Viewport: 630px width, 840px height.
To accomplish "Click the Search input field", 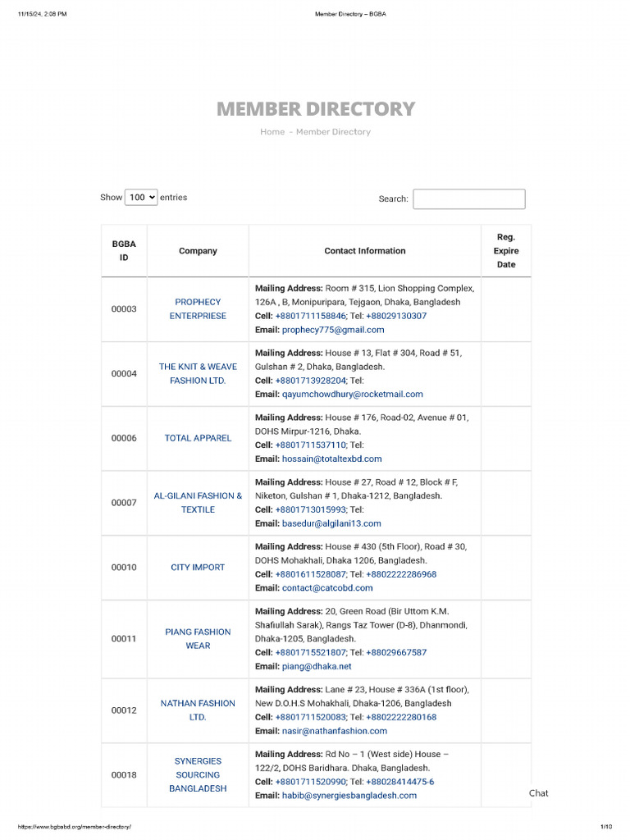I will click(468, 199).
